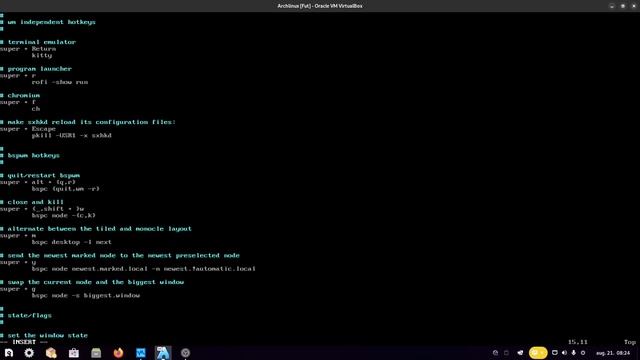
Task: Click the '# set the window state' comment
Action: click(44, 336)
